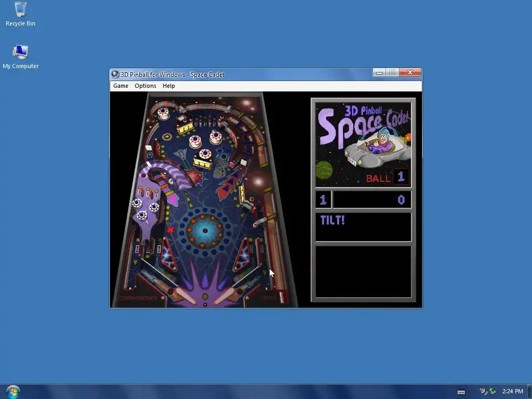This screenshot has height=399, width=532.
Task: Click the Recycle Bin label text
Action: point(20,23)
